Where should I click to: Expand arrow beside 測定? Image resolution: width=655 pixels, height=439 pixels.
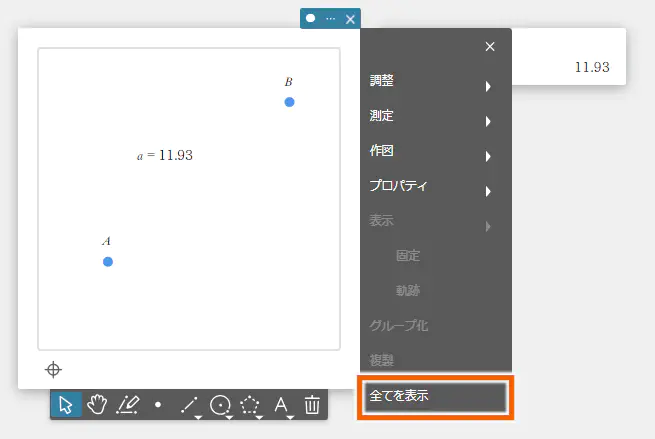pyautogui.click(x=488, y=122)
